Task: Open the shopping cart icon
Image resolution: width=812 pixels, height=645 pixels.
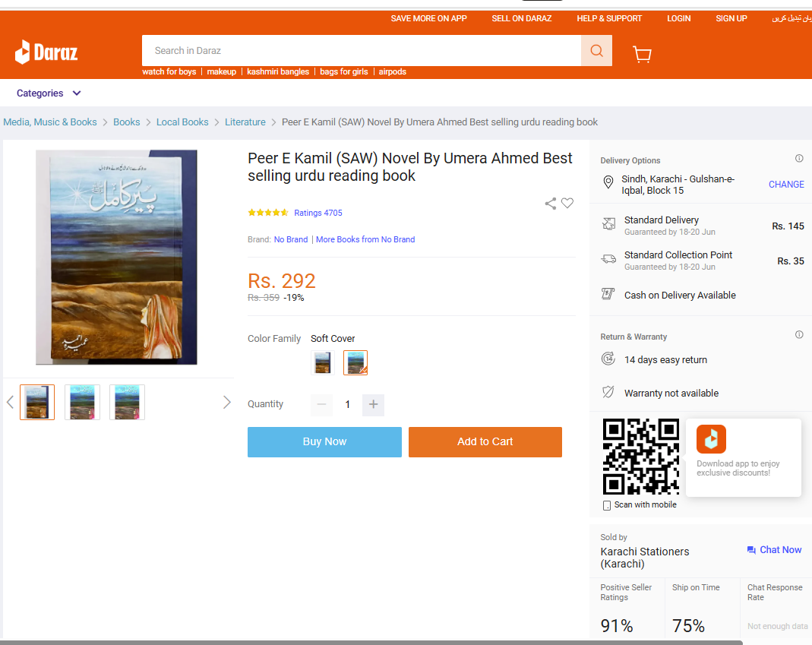Action: coord(642,54)
